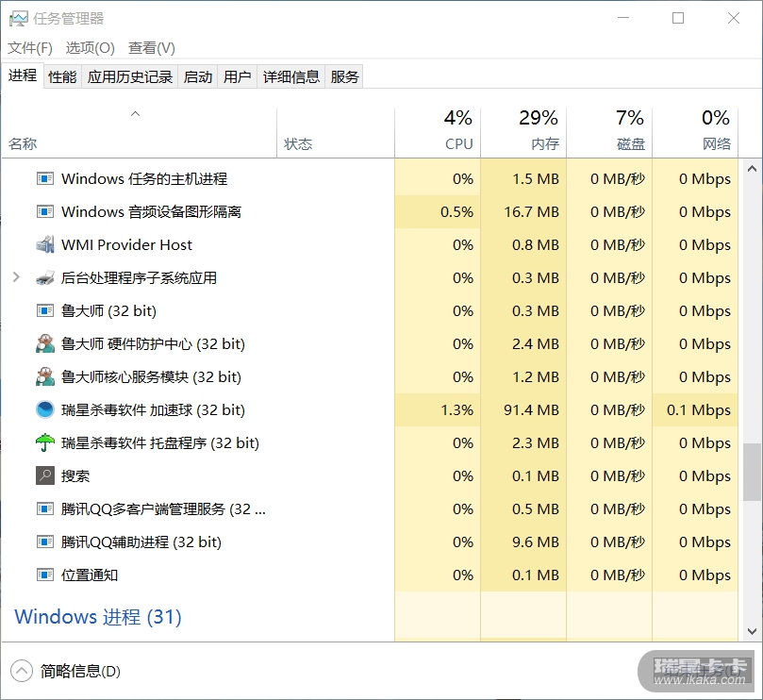Switch to the 详细信息 tab
The width and height of the screenshot is (763, 700).
[x=291, y=77]
